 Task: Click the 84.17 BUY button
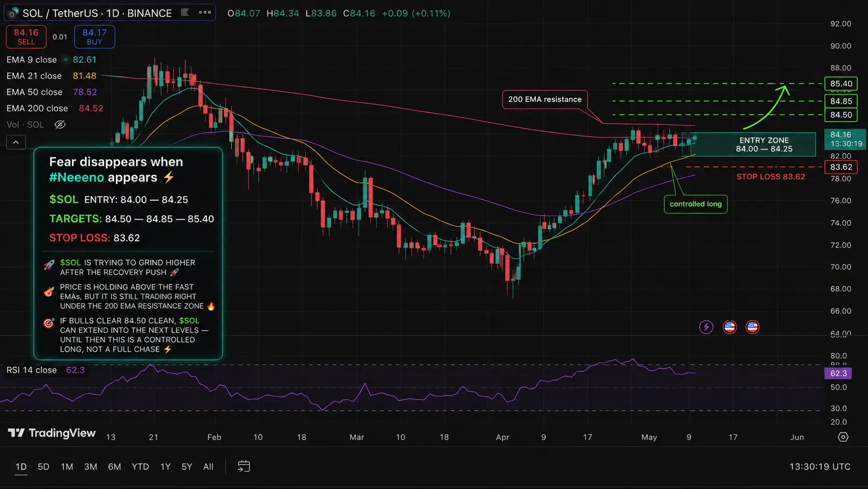[x=94, y=36]
